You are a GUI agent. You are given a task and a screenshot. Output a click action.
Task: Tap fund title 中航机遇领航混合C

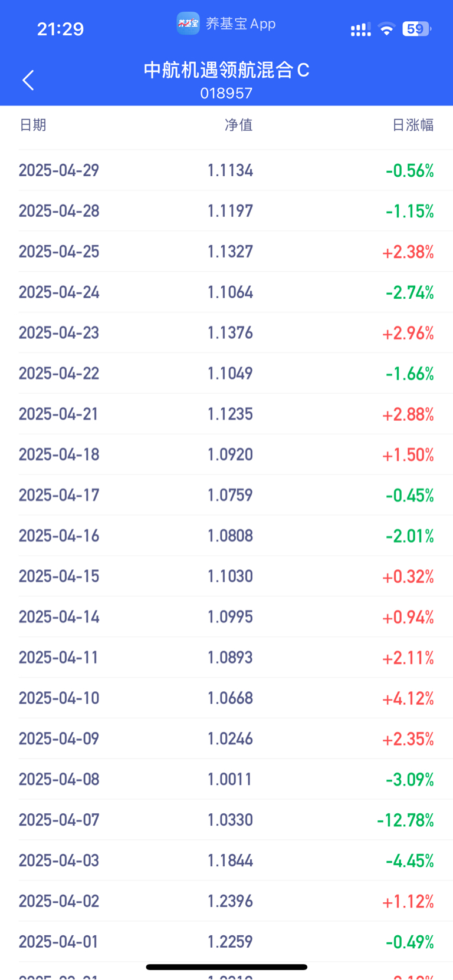[226, 70]
